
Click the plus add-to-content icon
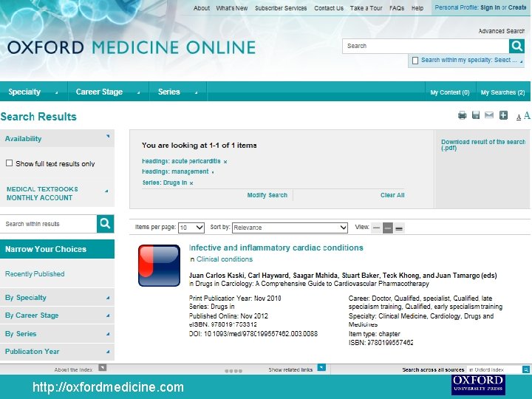pyautogui.click(x=503, y=115)
